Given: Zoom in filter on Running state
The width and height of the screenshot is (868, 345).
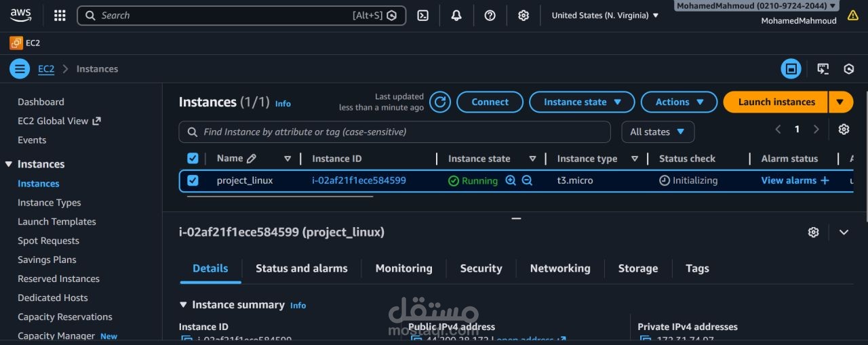Looking at the screenshot, I should [511, 180].
